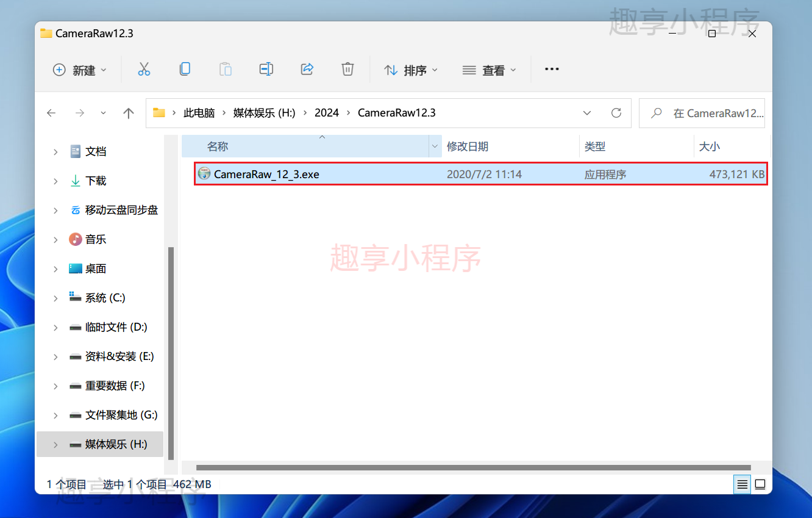The height and width of the screenshot is (518, 812).
Task: Click the file size 473,121 KB
Action: [x=737, y=174]
